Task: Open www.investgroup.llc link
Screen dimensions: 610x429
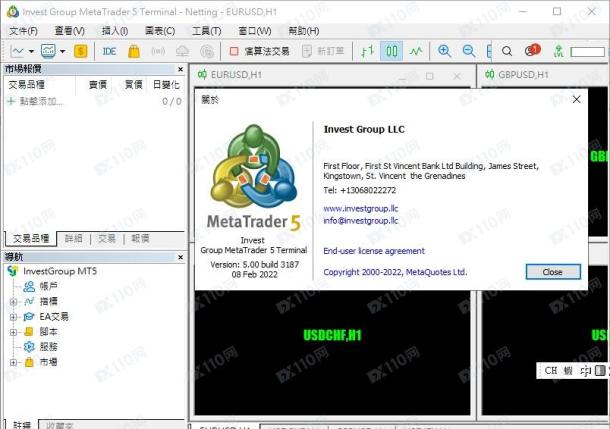Action: coord(361,208)
